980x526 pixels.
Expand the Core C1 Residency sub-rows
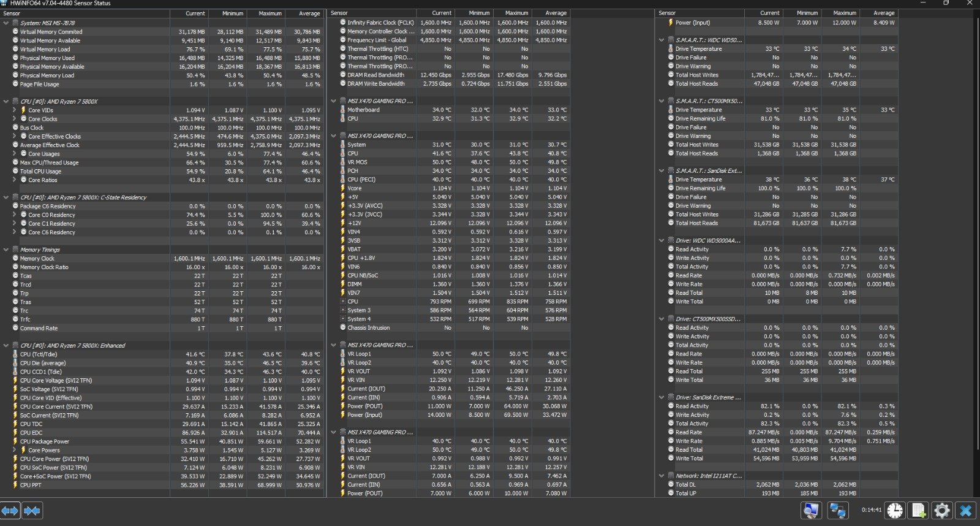(15, 224)
